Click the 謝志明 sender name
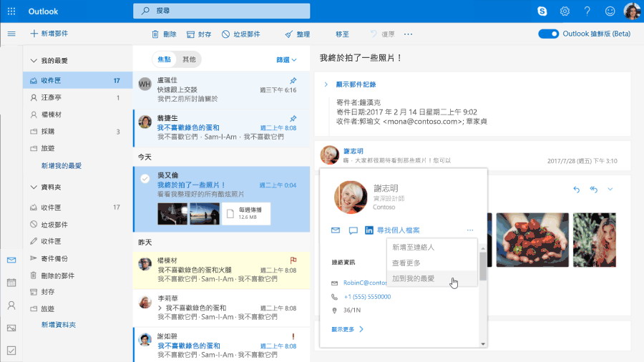This screenshot has width=644, height=362. [x=353, y=151]
